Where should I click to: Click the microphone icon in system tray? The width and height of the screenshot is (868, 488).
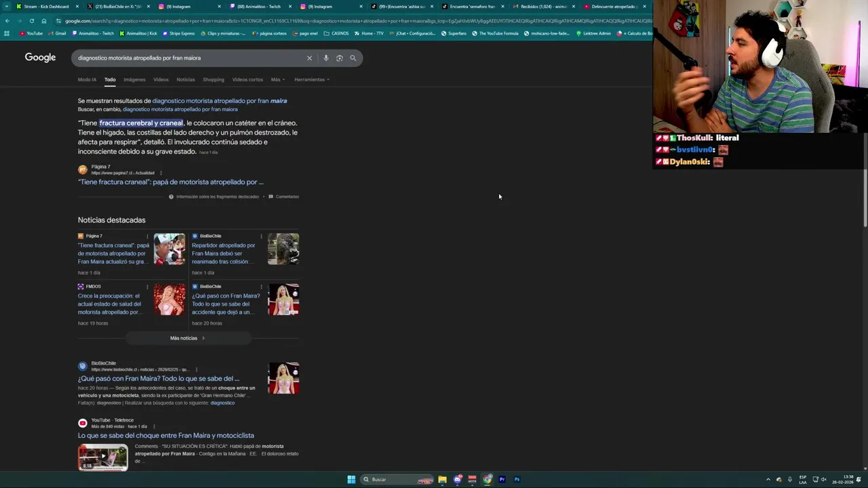tap(789, 480)
